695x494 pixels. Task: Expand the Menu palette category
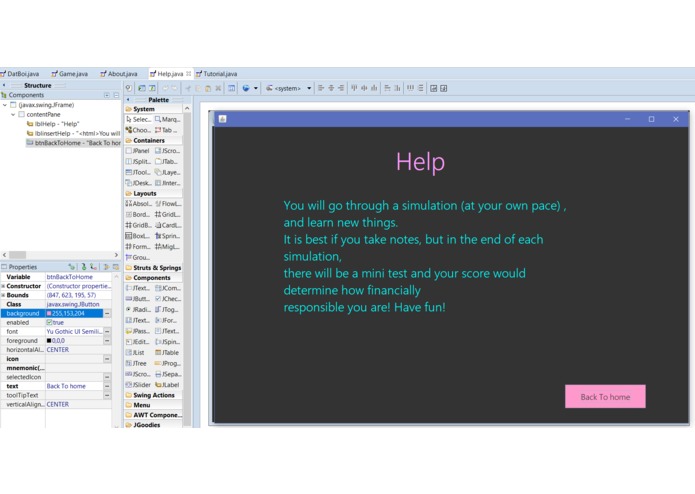click(x=153, y=405)
